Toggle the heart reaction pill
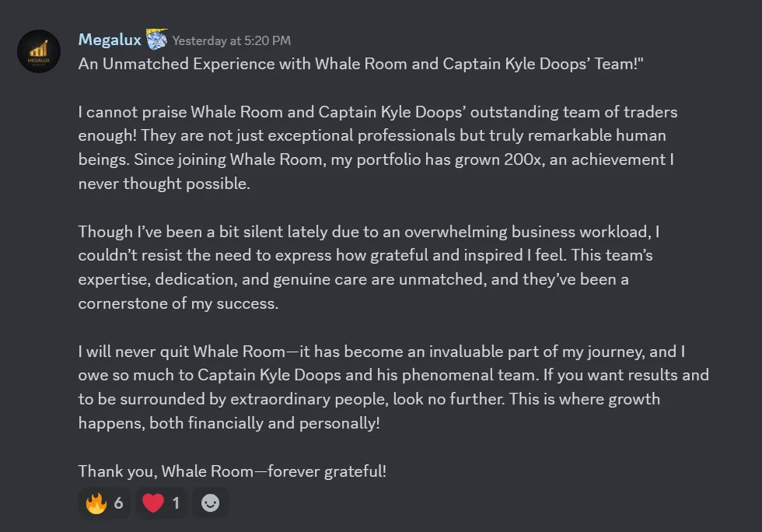Image resolution: width=762 pixels, height=532 pixels. (161, 502)
